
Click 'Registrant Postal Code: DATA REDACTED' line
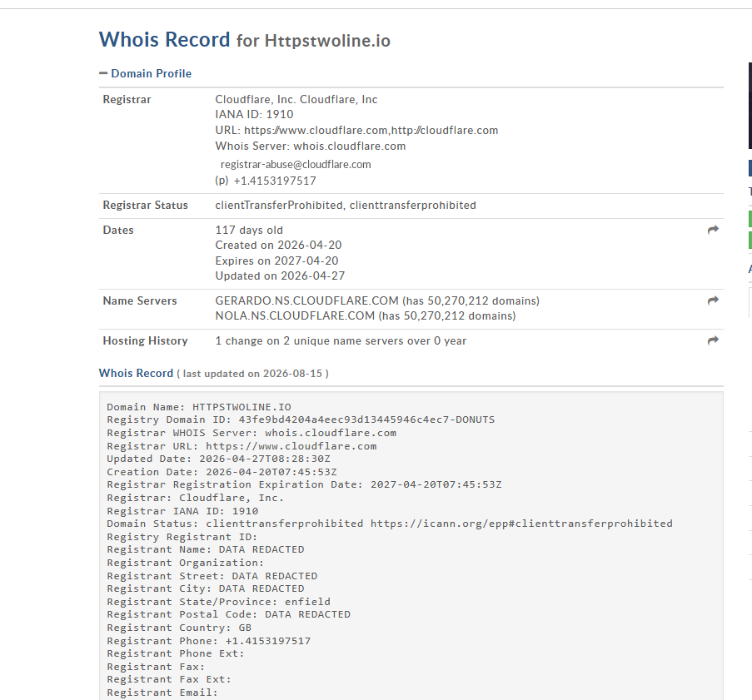(228, 614)
